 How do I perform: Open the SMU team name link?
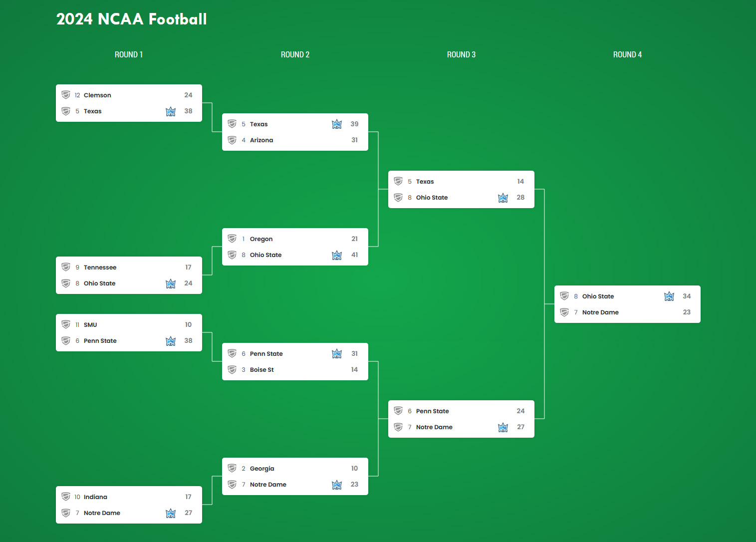[x=90, y=325]
